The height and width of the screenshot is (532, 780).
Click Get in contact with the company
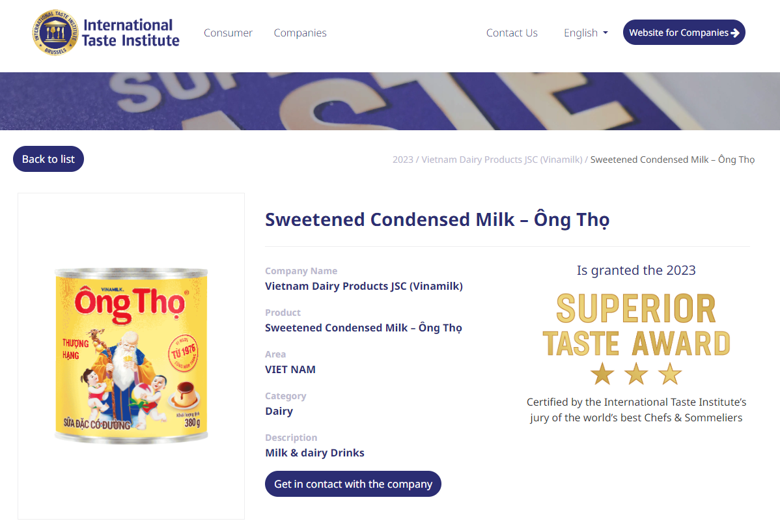(353, 484)
